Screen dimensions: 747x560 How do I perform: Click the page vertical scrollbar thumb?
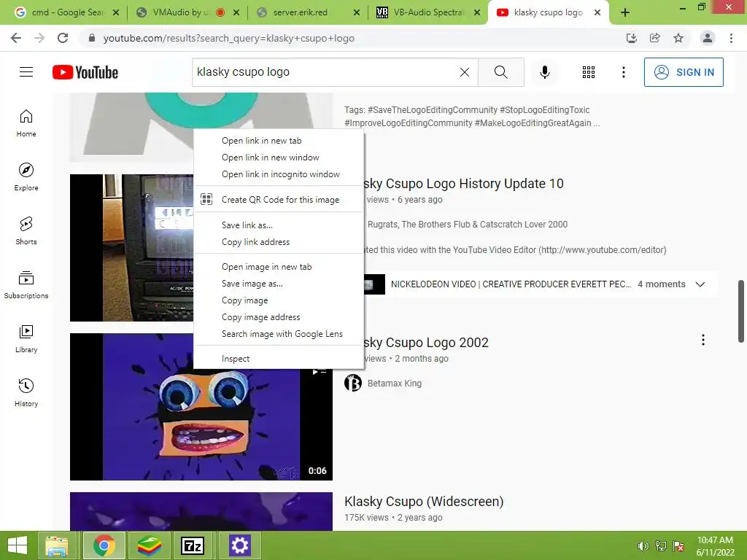click(x=741, y=311)
